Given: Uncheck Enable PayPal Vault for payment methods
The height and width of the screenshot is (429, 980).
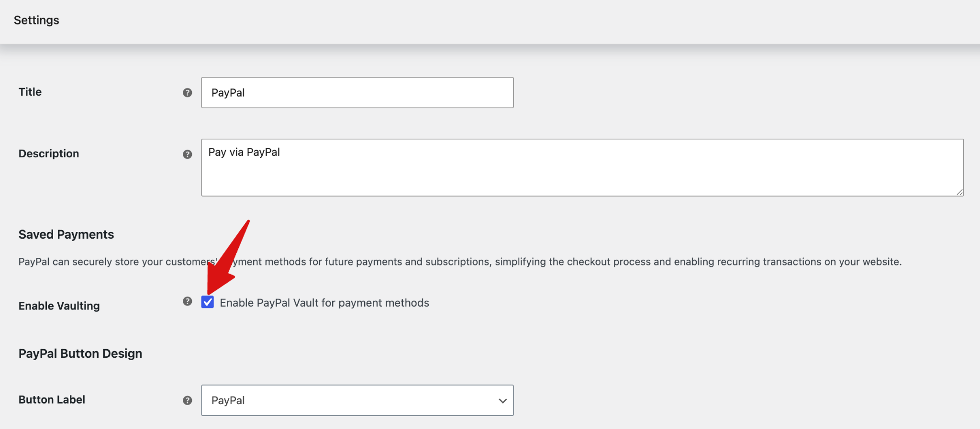Looking at the screenshot, I should (208, 302).
